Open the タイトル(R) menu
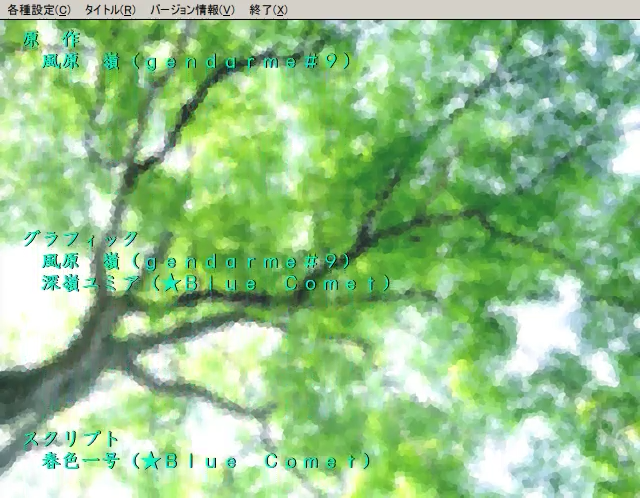Image resolution: width=640 pixels, height=498 pixels. pyautogui.click(x=110, y=10)
